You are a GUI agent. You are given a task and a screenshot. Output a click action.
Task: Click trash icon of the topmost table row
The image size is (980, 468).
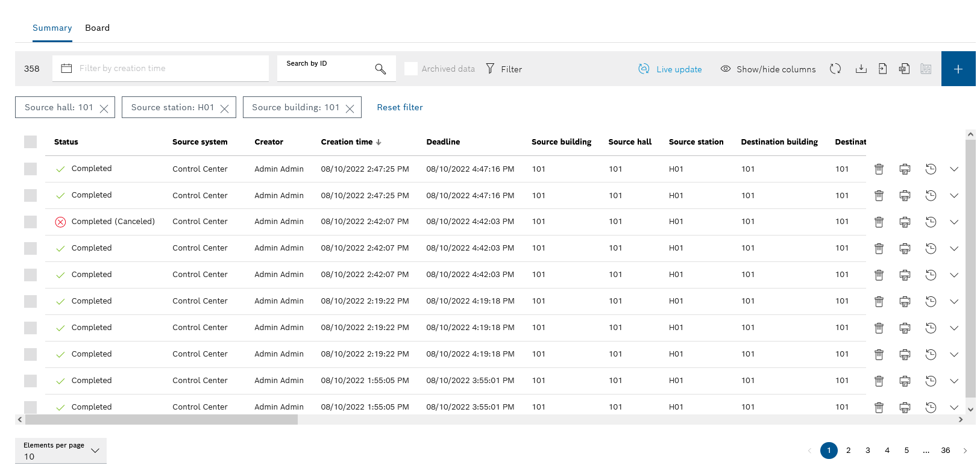pos(879,169)
